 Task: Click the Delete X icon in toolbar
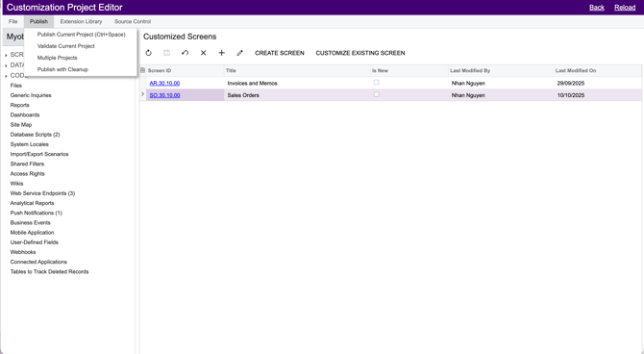(x=204, y=53)
